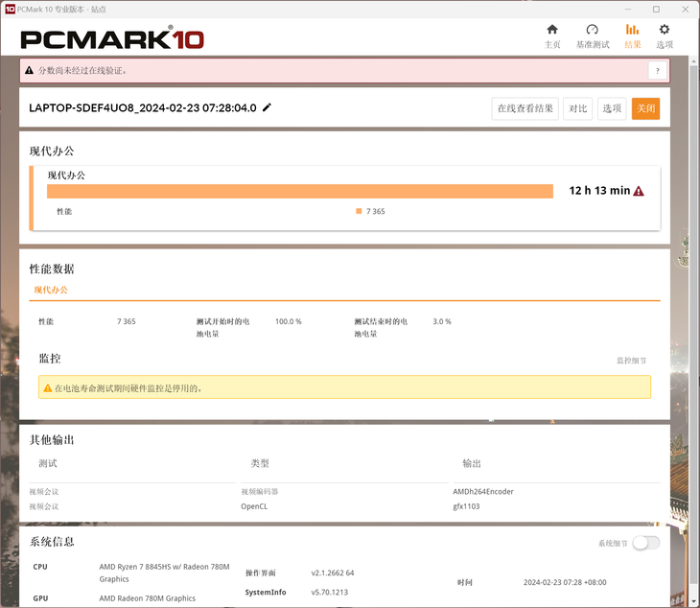
Task: Click the gfx1103 output value
Action: [466, 506]
